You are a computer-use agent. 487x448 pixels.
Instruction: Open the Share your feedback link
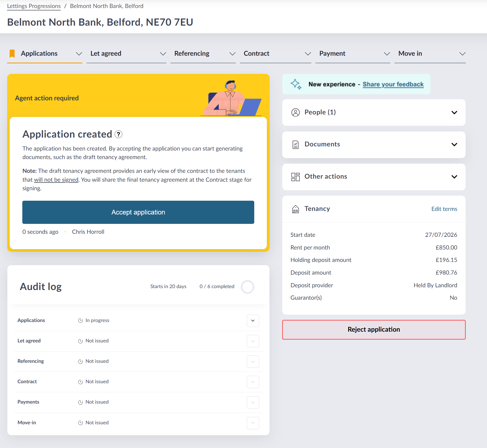pyautogui.click(x=393, y=84)
